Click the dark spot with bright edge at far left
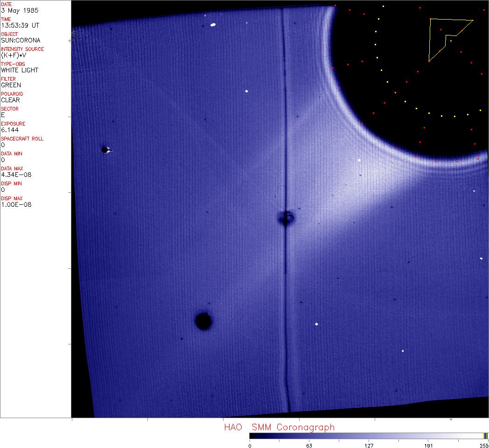This screenshot has height=448, width=489. click(x=105, y=150)
